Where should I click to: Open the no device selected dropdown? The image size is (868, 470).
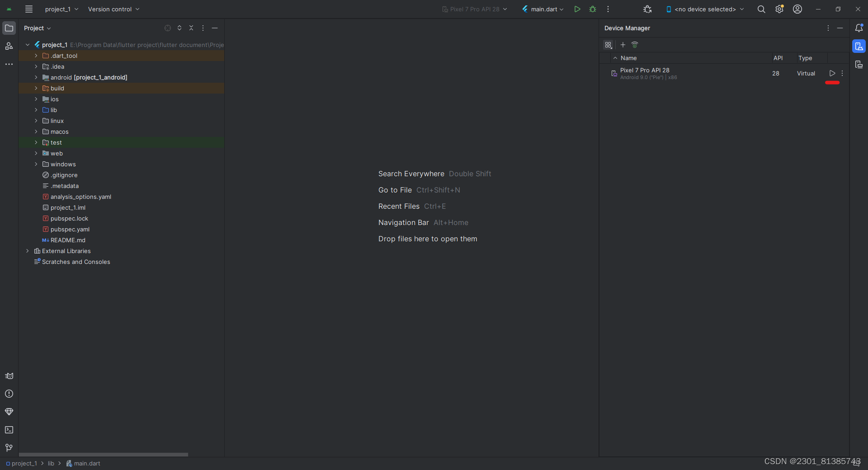click(705, 9)
